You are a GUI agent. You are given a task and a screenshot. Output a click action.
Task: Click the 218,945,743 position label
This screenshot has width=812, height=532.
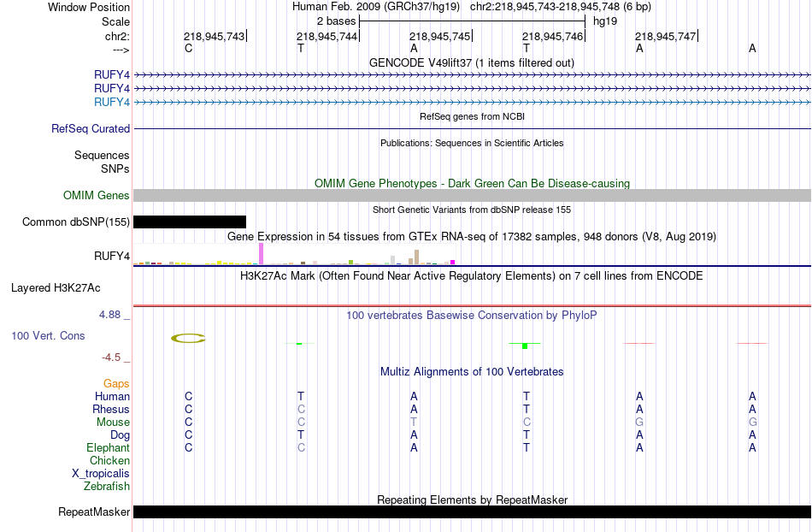click(x=214, y=36)
